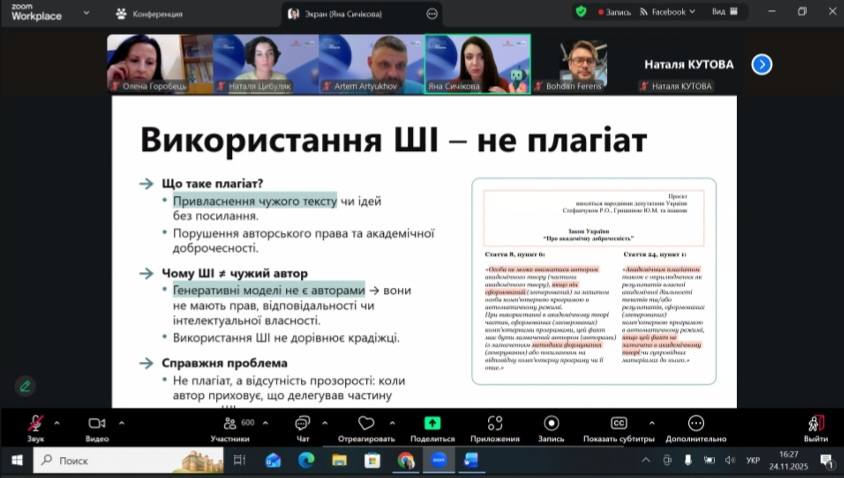
Task: Expand video options arrow beside Видео
Action: click(x=119, y=422)
